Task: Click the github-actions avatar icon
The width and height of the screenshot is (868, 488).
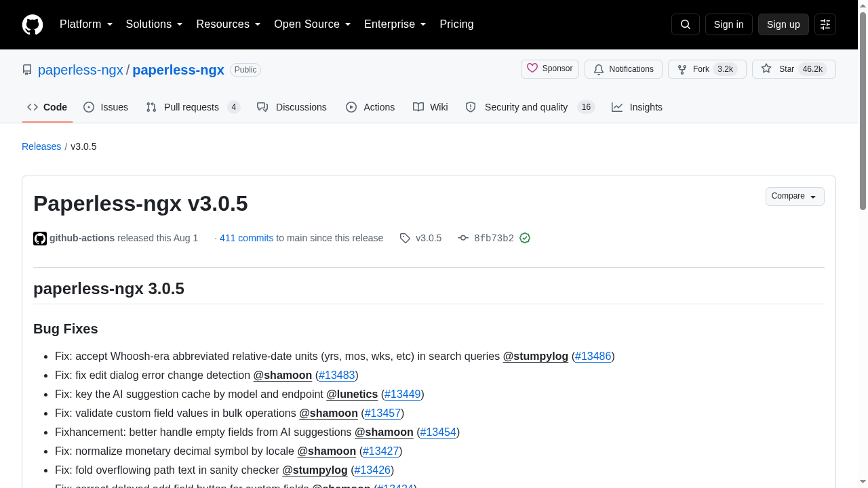Action: coord(40,239)
